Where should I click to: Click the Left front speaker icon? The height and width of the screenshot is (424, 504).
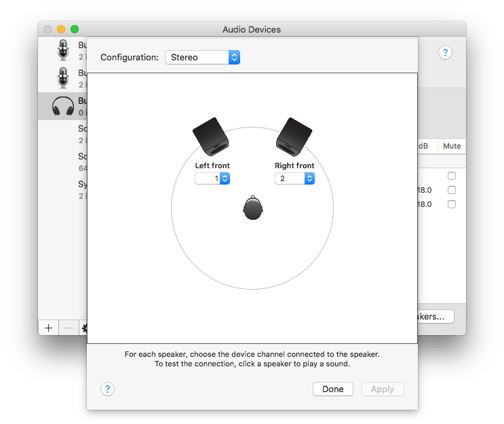coord(210,136)
